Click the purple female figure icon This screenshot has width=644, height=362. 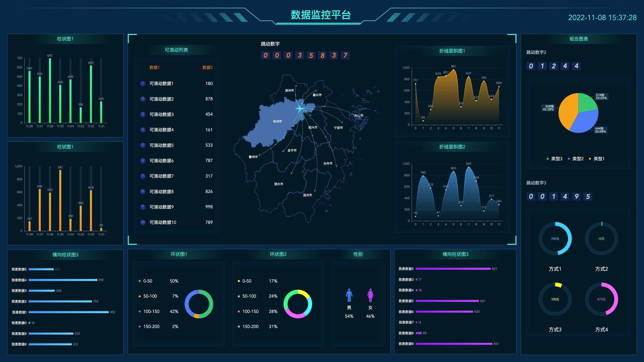click(x=370, y=295)
